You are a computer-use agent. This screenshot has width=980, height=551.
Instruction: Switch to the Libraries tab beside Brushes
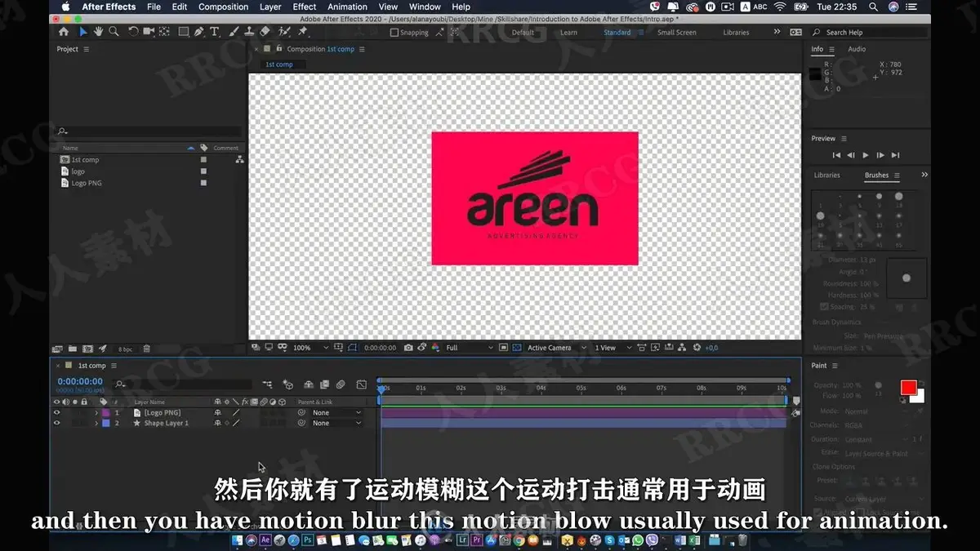(x=826, y=176)
